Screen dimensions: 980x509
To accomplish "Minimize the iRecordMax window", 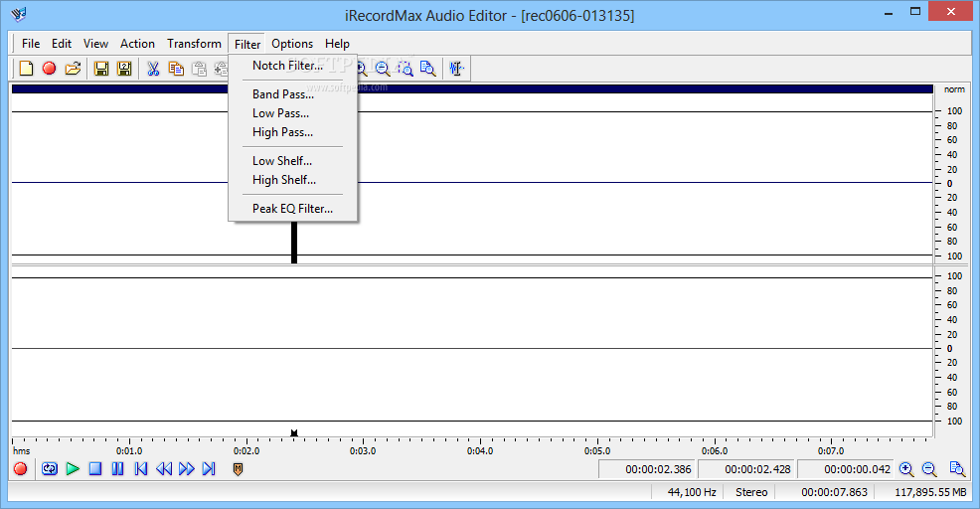I will (889, 13).
